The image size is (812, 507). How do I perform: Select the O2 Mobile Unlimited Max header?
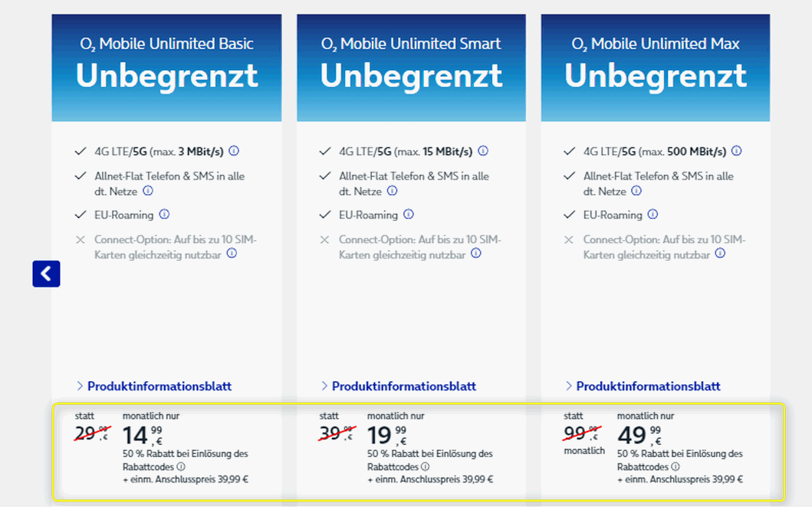(654, 44)
